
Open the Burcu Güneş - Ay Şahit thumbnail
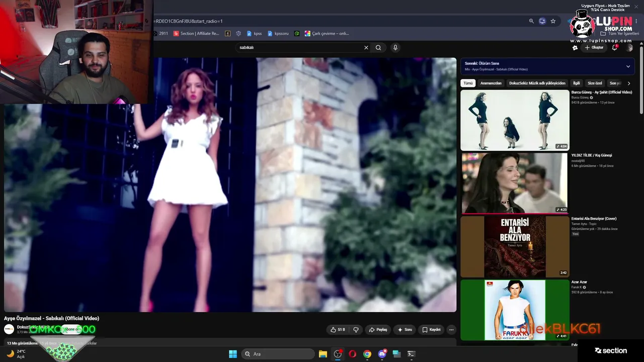point(515,120)
